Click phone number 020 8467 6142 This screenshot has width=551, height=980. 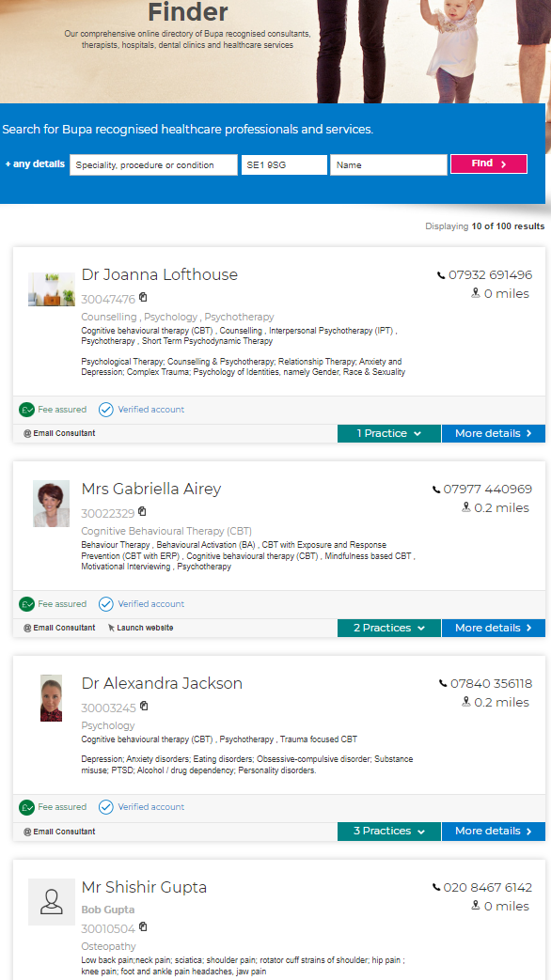coord(488,888)
